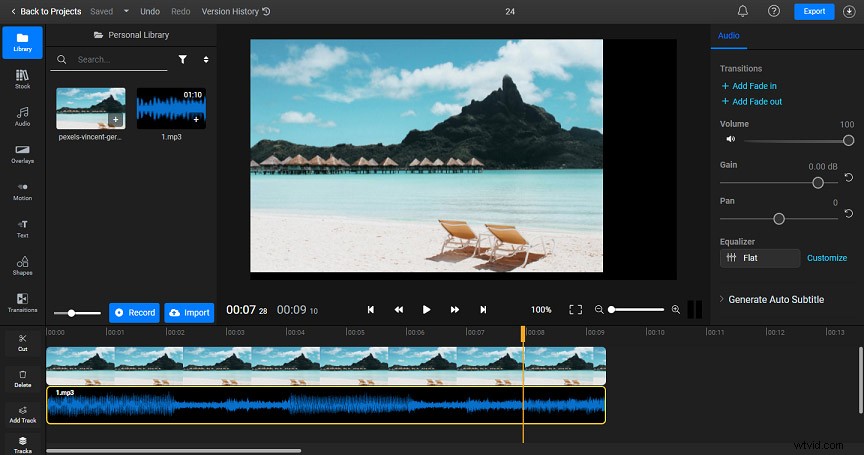The image size is (864, 455).
Task: Click the Record button
Action: click(x=134, y=312)
